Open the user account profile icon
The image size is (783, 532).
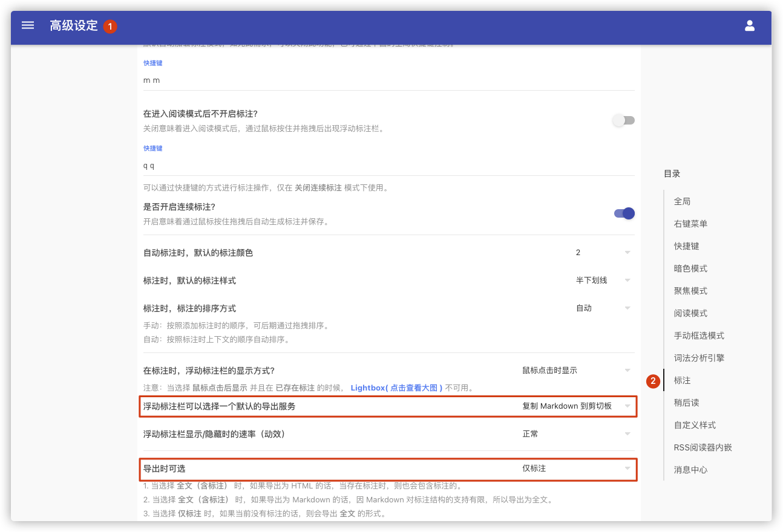(x=750, y=25)
